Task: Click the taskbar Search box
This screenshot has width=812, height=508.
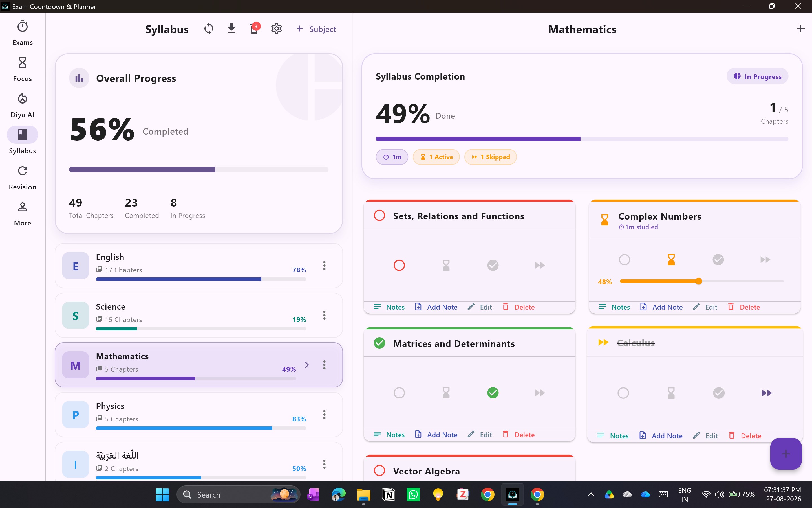Action: [238, 494]
